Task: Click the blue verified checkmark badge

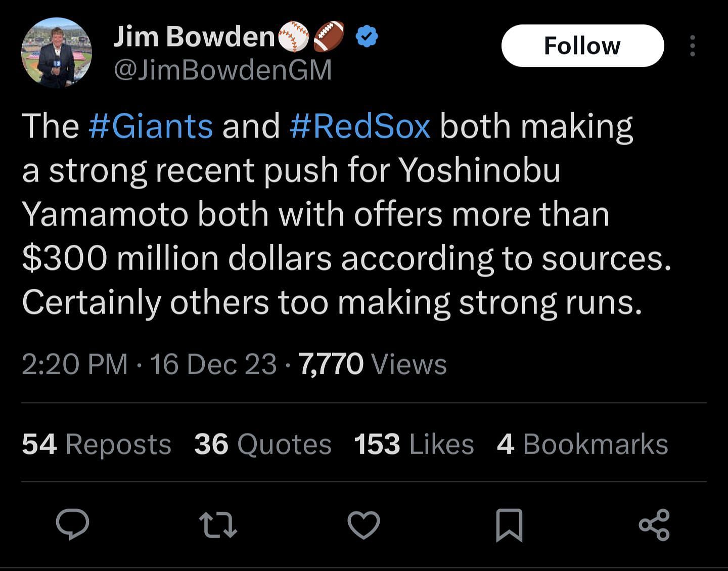Action: [x=367, y=37]
